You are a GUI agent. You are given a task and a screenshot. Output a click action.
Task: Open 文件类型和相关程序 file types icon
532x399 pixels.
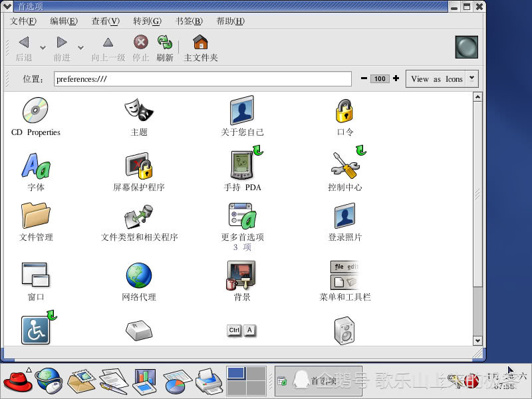click(x=139, y=216)
